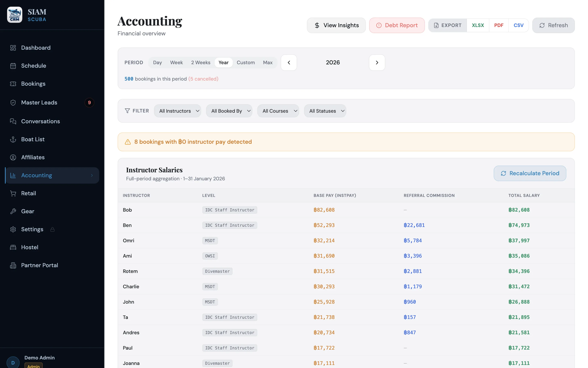Open Bookings from the sidebar
588x368 pixels.
[52, 84]
